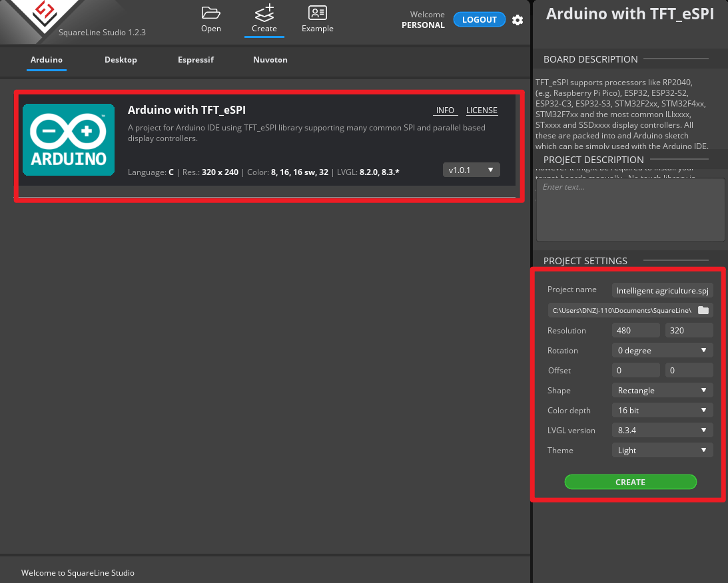Screen dimensions: 728x583
Task: Click the Offset label
Action: [x=559, y=371]
